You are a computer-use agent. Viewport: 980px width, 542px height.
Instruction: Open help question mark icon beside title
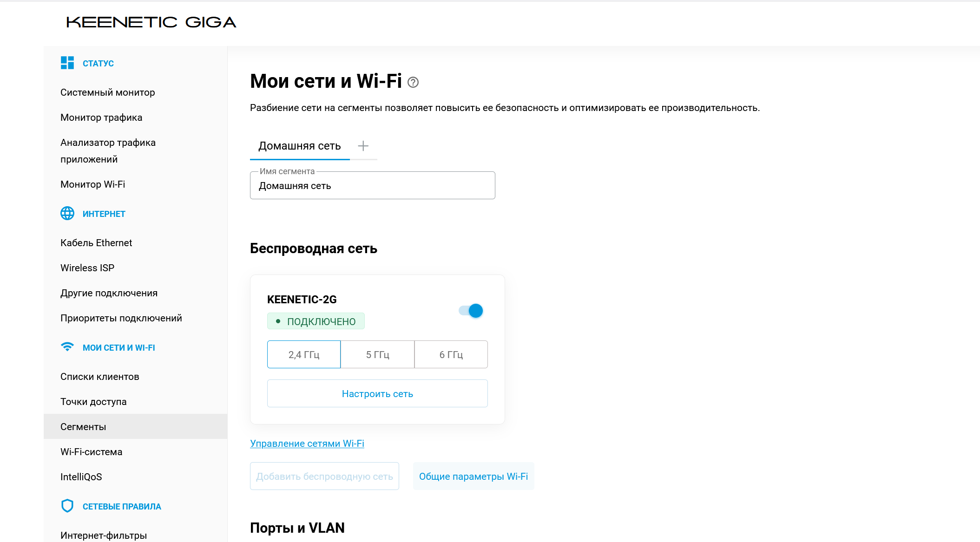tap(413, 83)
